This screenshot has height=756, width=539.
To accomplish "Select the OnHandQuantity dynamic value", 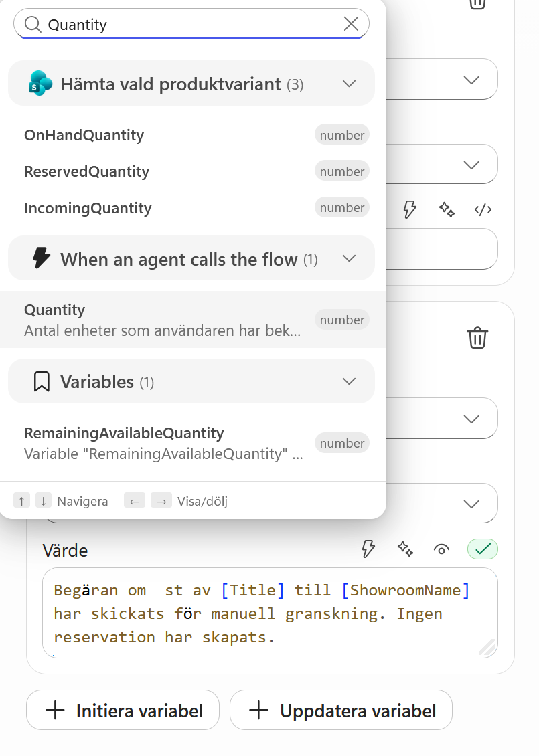I will 193,135.
